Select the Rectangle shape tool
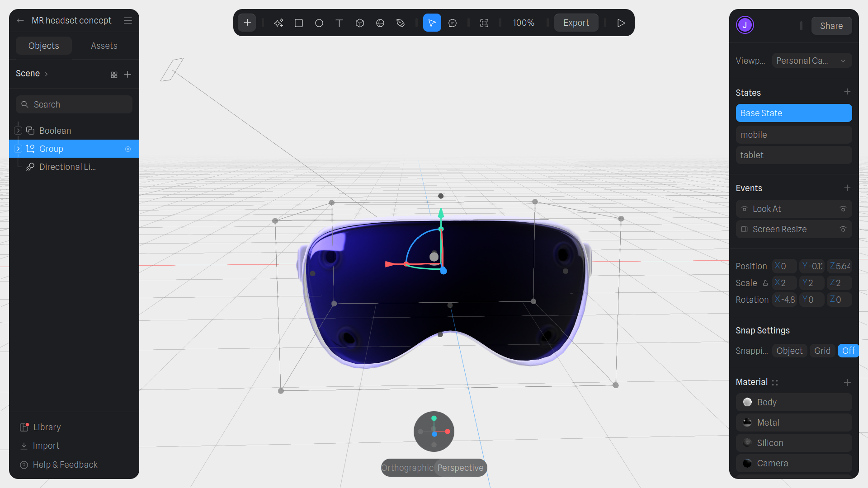Screen dimensions: 868x488 tap(299, 23)
